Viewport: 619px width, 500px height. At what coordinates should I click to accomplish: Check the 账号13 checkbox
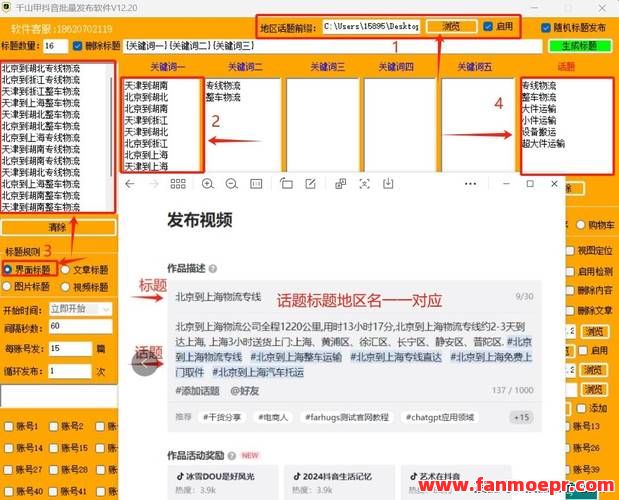pyautogui.click(x=568, y=427)
